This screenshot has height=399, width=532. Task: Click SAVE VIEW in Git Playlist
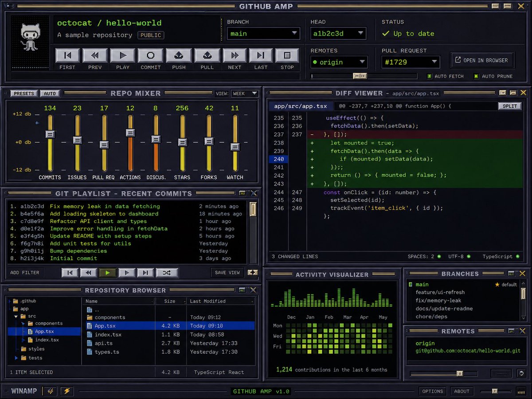[227, 273]
